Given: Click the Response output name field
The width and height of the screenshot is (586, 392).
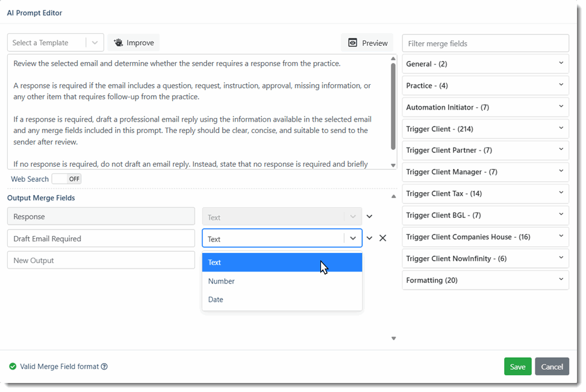Looking at the screenshot, I should 101,216.
